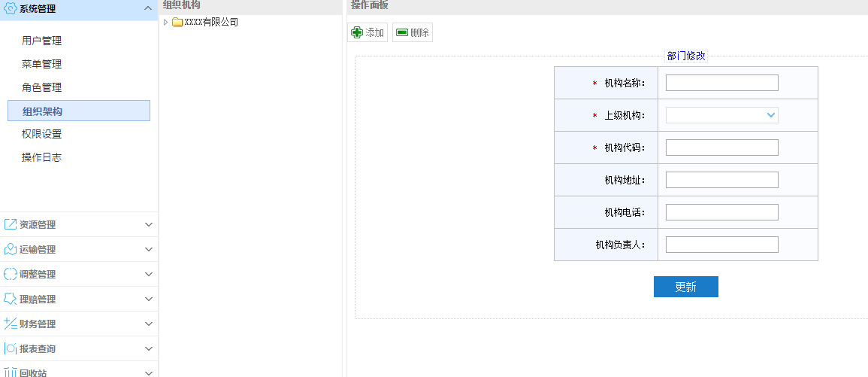868x377 pixels.
Task: Focus the 机构名称 input field
Action: coord(721,83)
